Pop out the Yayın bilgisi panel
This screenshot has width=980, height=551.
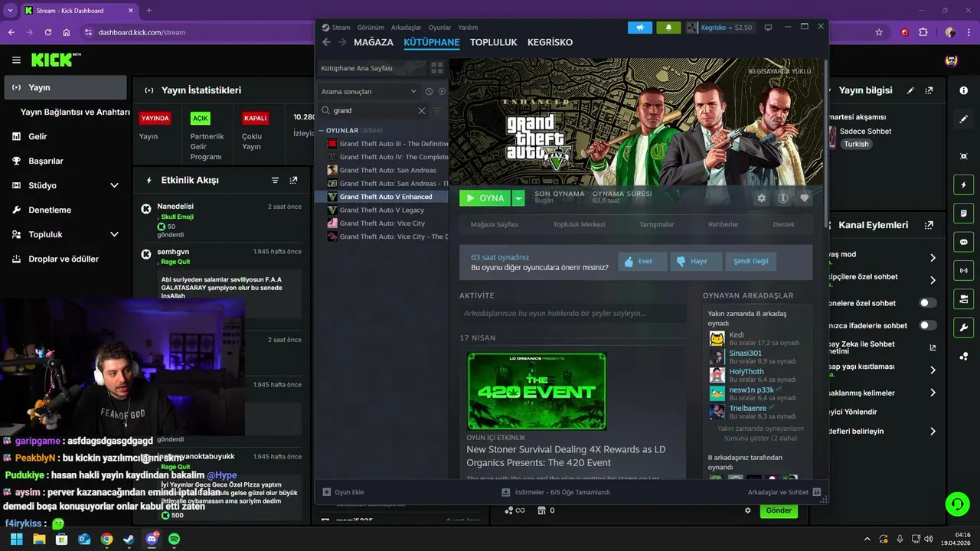tap(929, 90)
